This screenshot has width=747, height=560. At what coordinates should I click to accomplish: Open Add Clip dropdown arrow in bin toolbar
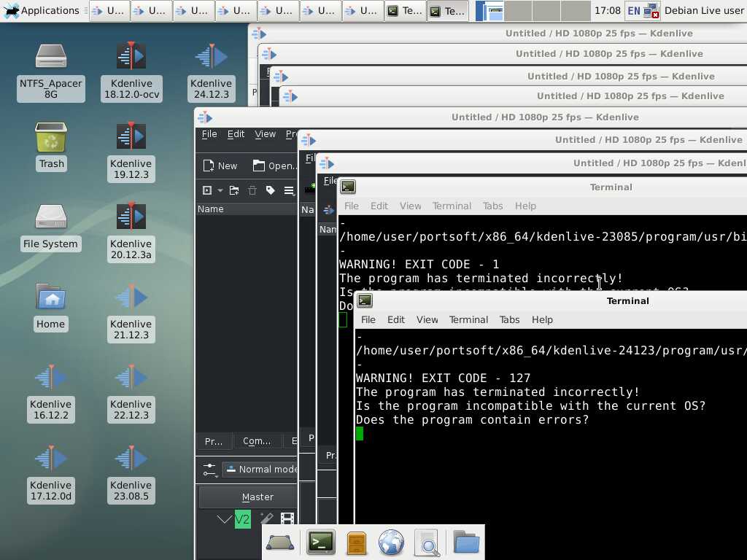[220, 190]
